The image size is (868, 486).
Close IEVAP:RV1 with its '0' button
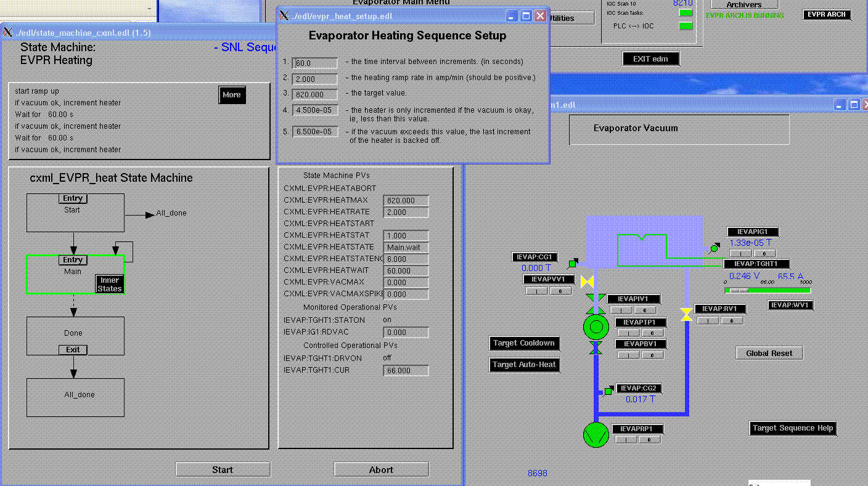pyautogui.click(x=732, y=320)
